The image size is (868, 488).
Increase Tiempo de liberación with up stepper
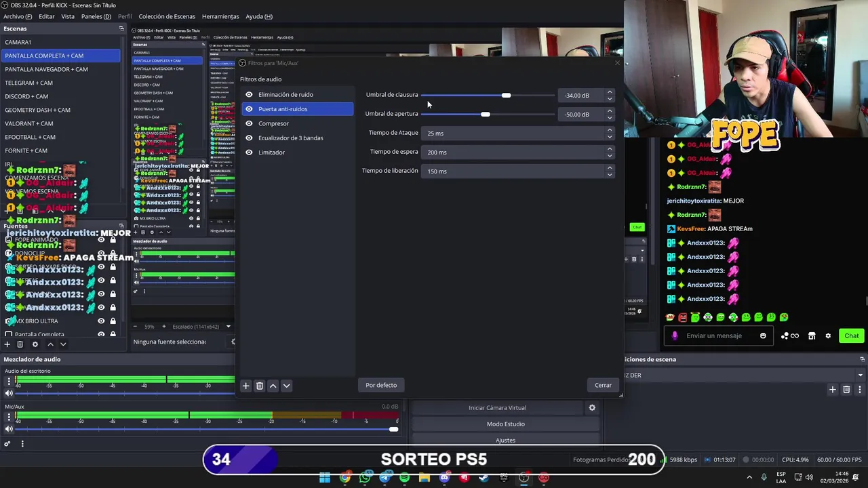tap(610, 168)
